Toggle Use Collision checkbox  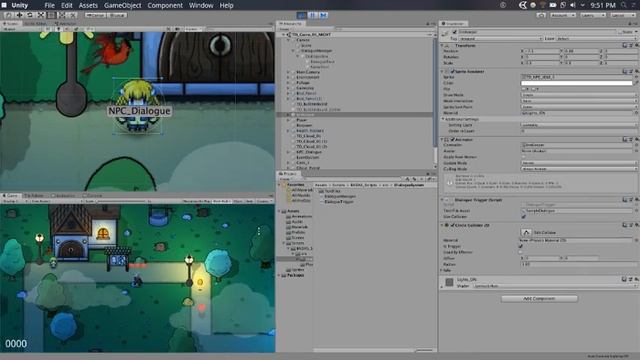tap(524, 217)
